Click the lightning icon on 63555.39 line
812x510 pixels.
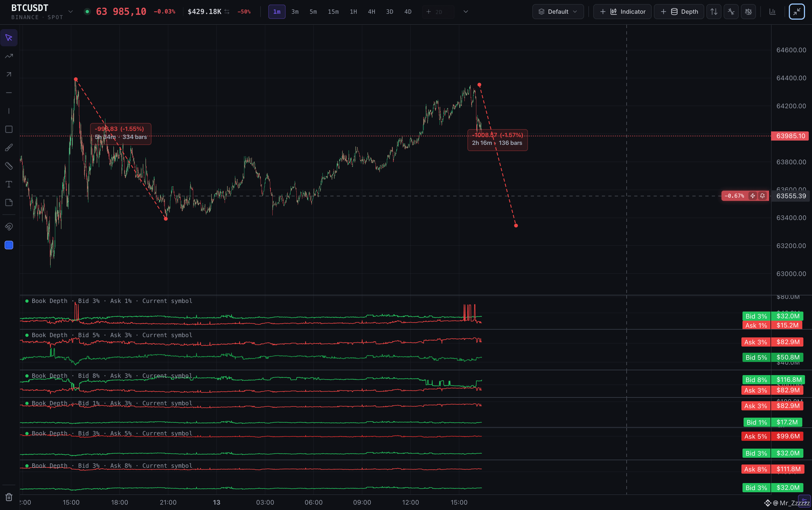[753, 196]
